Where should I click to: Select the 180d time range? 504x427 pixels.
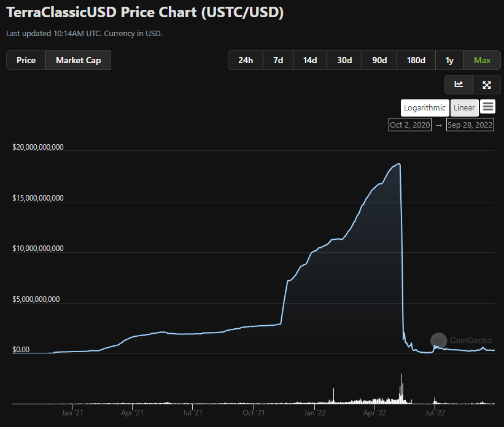pos(416,60)
